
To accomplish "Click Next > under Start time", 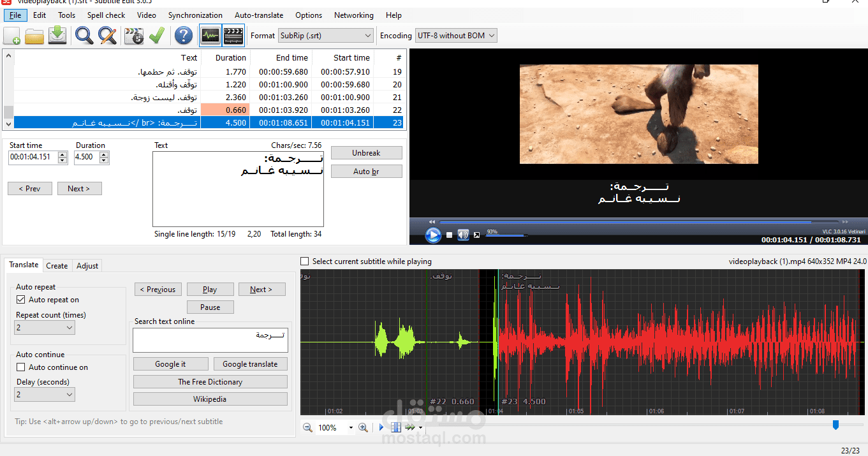I will [79, 189].
